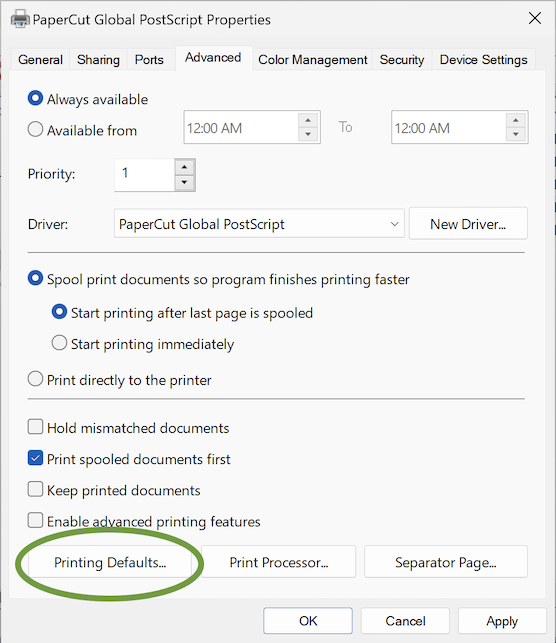Decrease the Priority value with down arrow
This screenshot has height=643, width=556.
coord(185,182)
